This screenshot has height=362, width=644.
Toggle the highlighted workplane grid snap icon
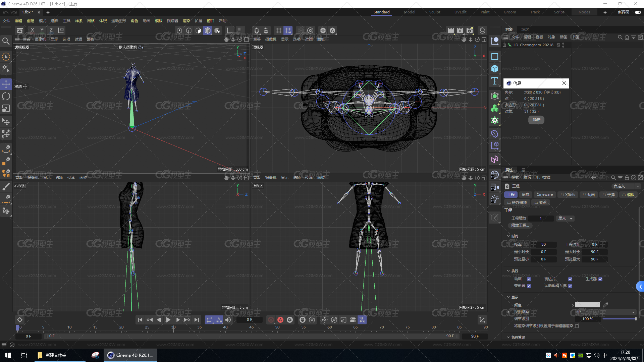288,31
